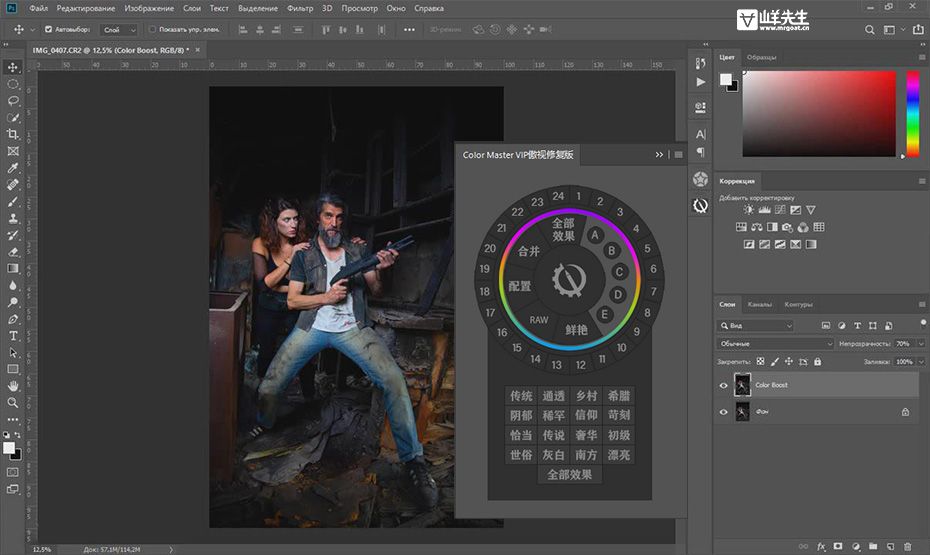Open the Фильтр menu
Viewport: 930px width, 555px height.
pyautogui.click(x=300, y=8)
